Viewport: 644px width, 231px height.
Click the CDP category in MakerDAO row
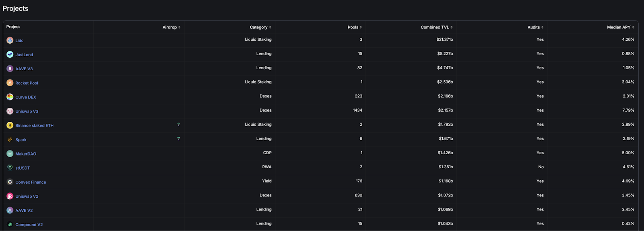[x=267, y=153]
